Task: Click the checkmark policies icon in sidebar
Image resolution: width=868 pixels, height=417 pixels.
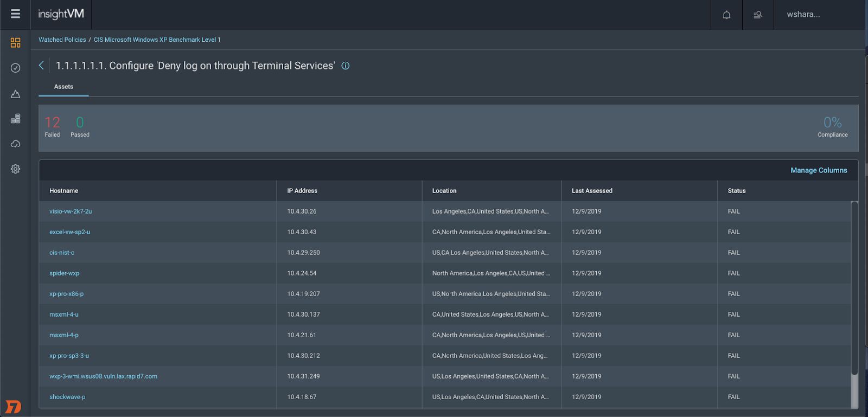Action: pos(15,68)
